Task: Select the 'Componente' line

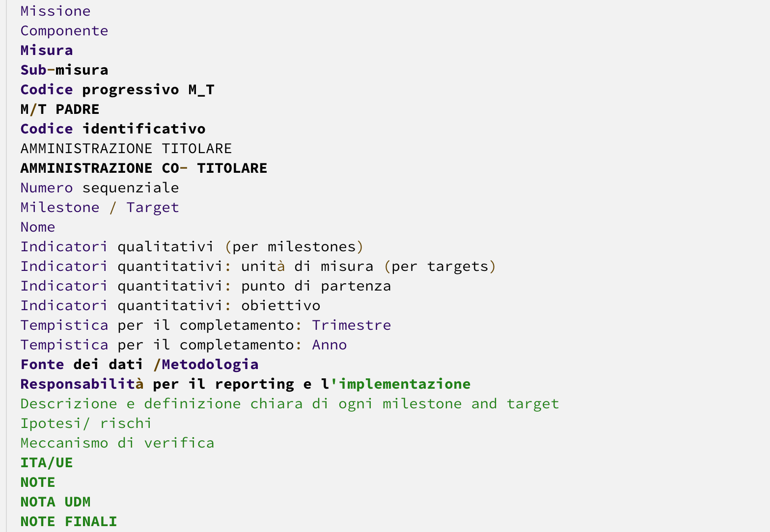Action: 64,30
